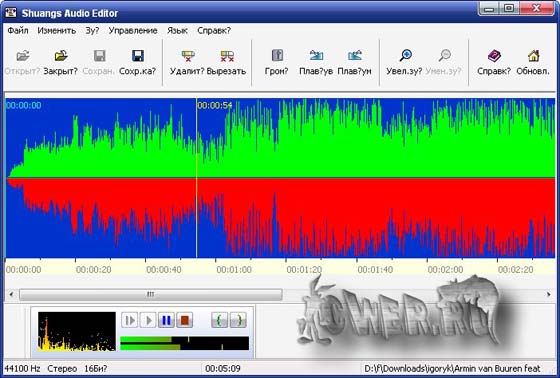Open the Язык language menu
The height and width of the screenshot is (378, 560).
177,31
